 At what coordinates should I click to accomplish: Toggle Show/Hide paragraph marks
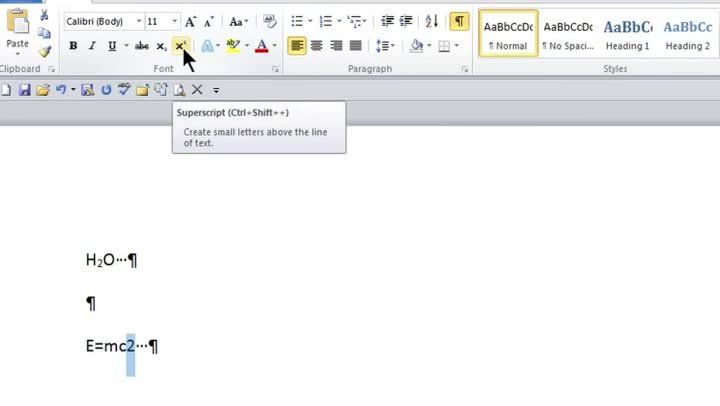(x=459, y=21)
